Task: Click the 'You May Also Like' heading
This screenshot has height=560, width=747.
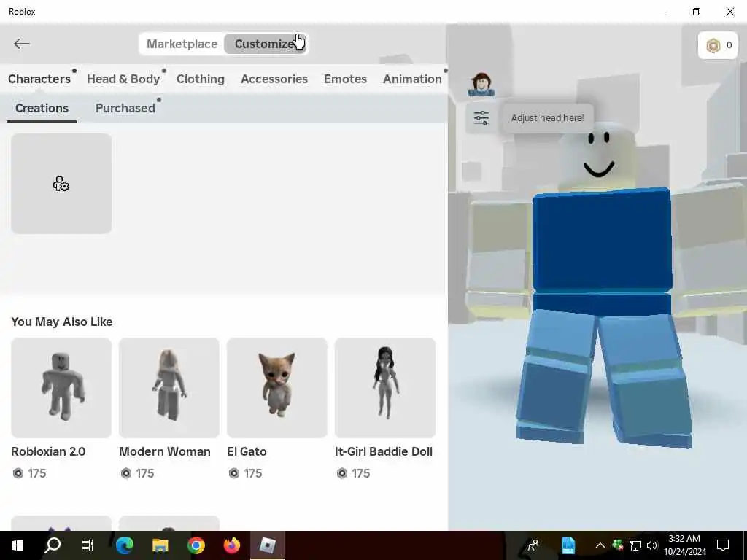Action: pos(62,322)
